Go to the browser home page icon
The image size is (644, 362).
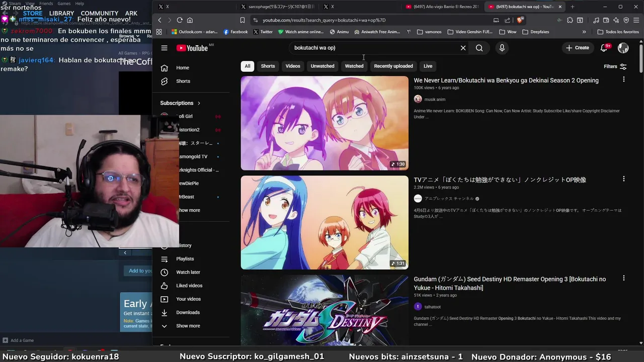point(190,20)
